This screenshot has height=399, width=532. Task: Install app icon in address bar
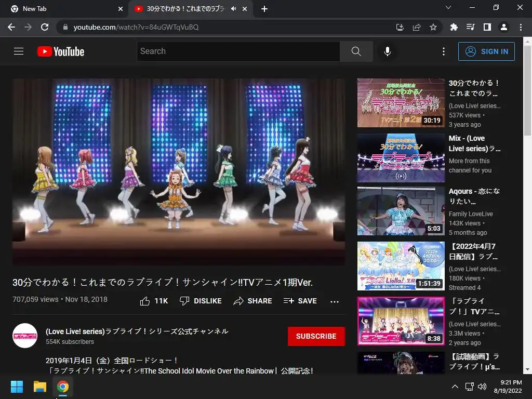click(x=400, y=27)
